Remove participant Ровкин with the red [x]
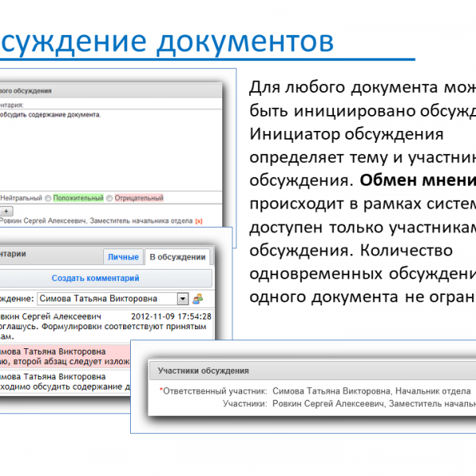This screenshot has height=476, width=476. point(199,221)
